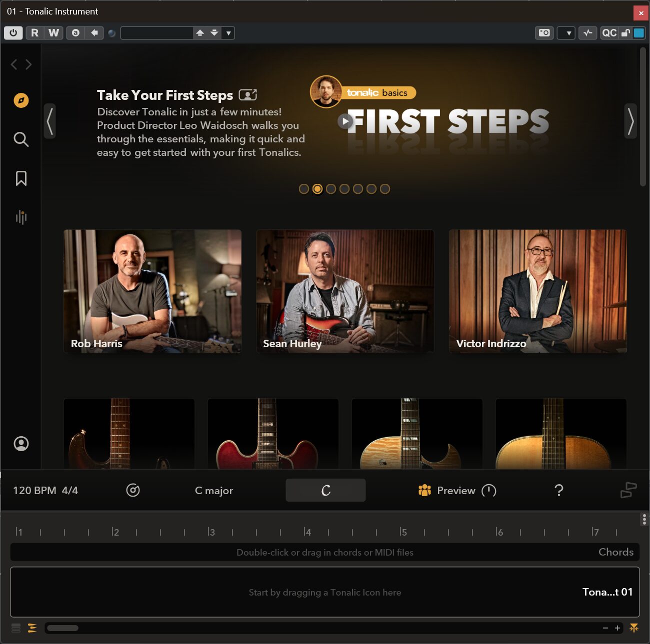Image resolution: width=650 pixels, height=644 pixels.
Task: Click the question mark help icon
Action: (x=559, y=490)
